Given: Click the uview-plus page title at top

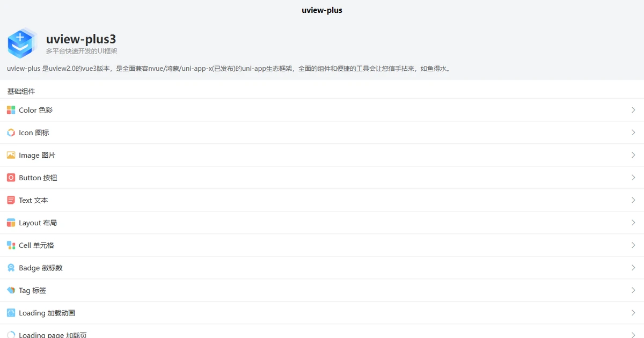Looking at the screenshot, I should [x=322, y=10].
